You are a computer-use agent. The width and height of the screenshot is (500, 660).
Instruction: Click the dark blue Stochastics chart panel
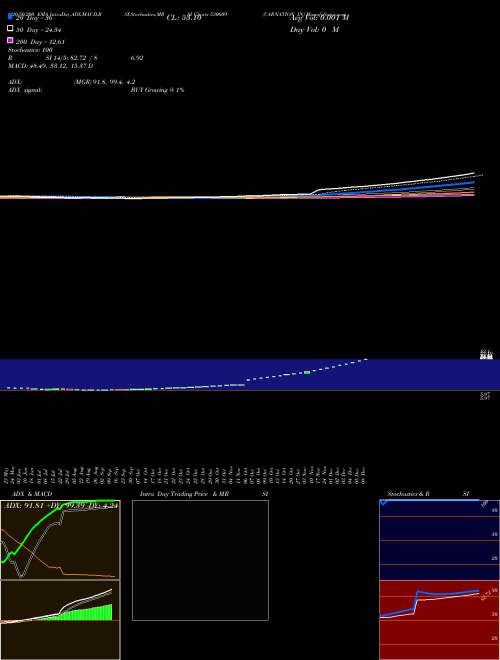point(439,540)
